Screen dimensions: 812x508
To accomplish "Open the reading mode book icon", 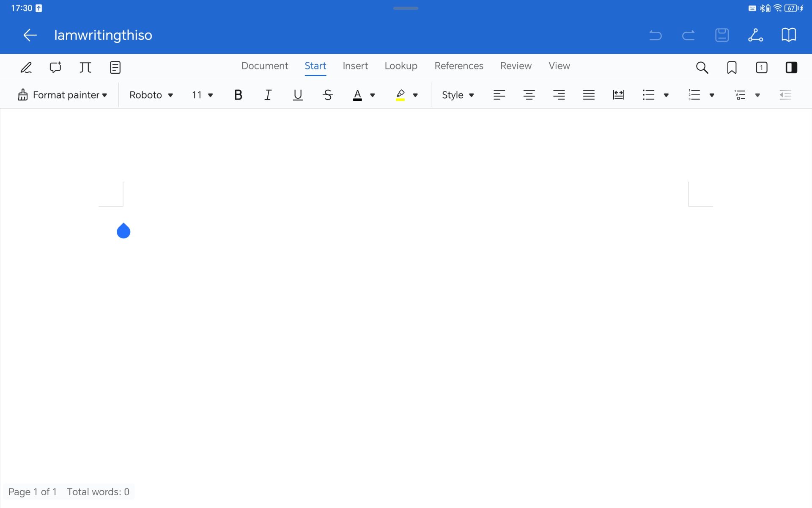I will (789, 35).
